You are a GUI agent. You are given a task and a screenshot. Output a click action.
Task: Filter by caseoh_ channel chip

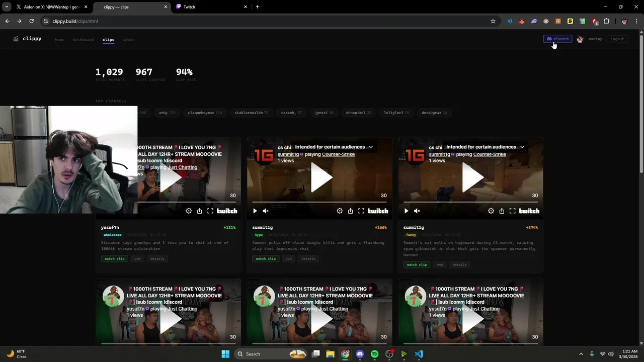pos(291,113)
